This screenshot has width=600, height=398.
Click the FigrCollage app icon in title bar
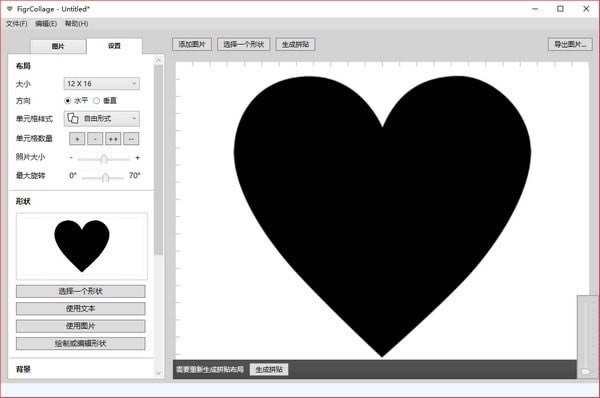[x=10, y=8]
